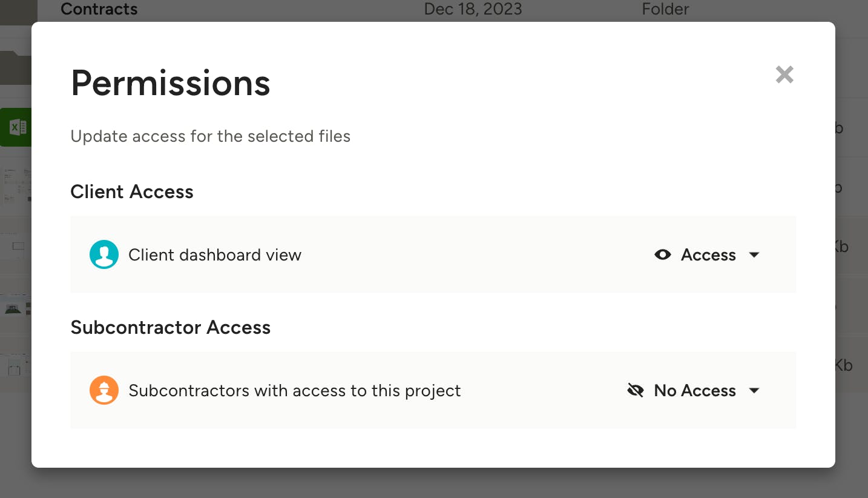Click the Permissions dialog title
This screenshot has width=868, height=498.
click(171, 83)
